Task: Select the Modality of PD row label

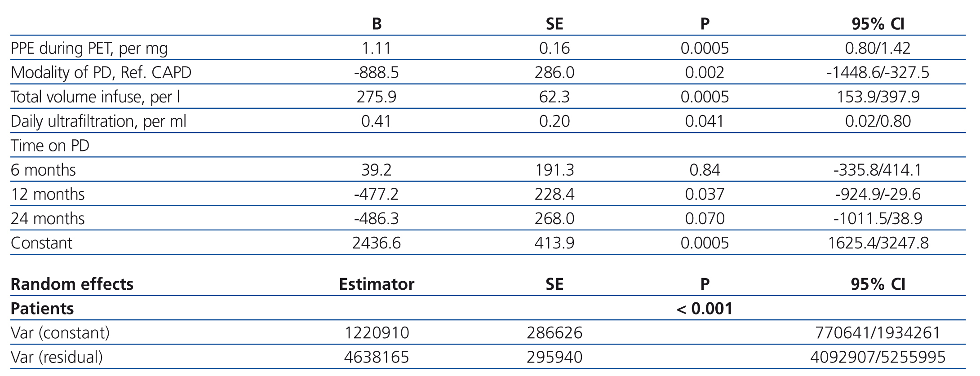Action: [x=101, y=72]
